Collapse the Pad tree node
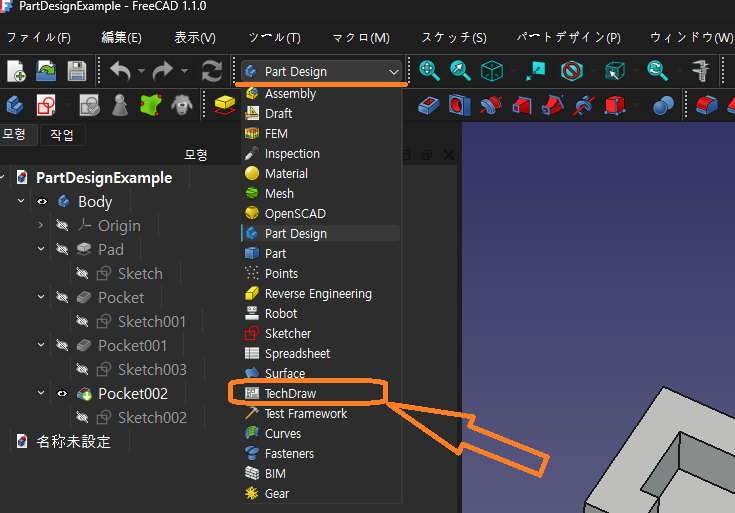The width and height of the screenshot is (735, 513). point(41,249)
